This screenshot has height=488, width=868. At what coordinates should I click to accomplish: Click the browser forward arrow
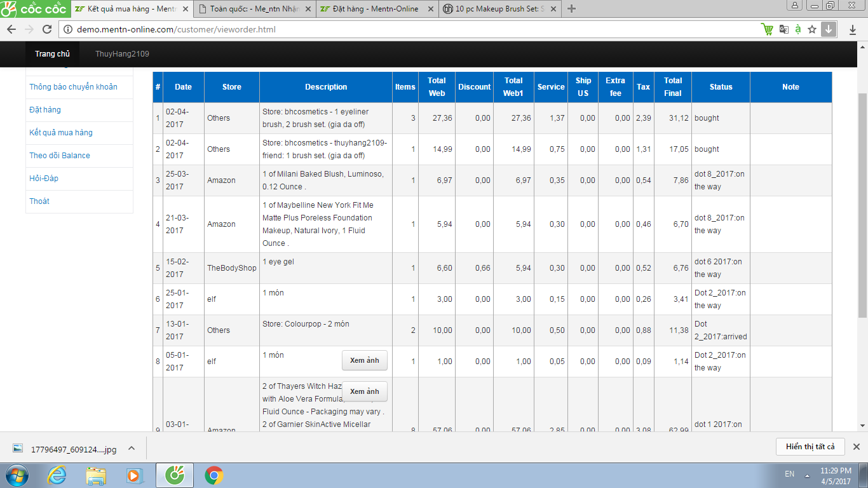29,29
